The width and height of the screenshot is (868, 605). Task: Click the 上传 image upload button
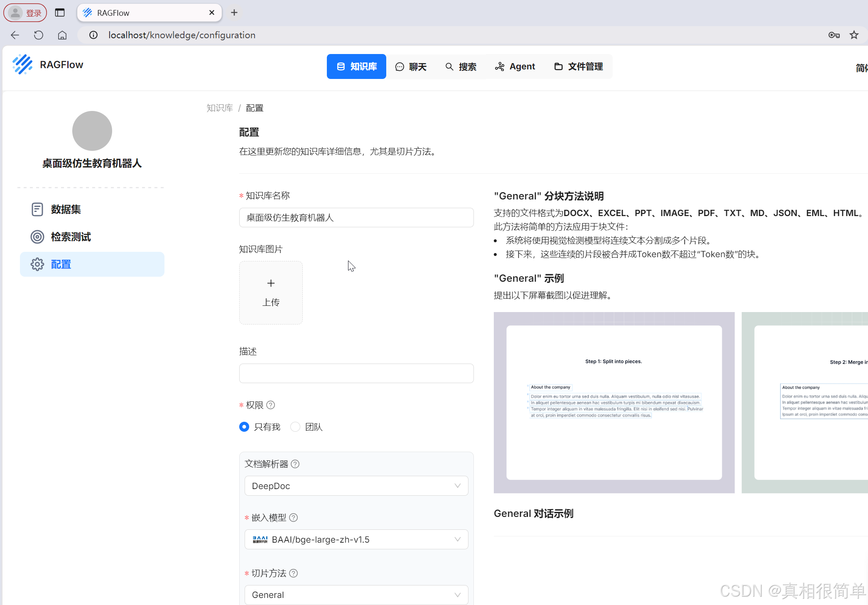271,293
